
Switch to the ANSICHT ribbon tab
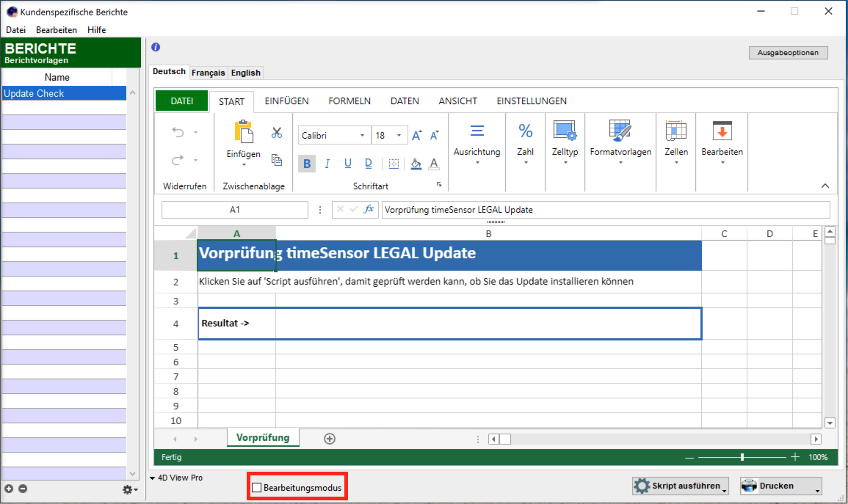(x=458, y=101)
